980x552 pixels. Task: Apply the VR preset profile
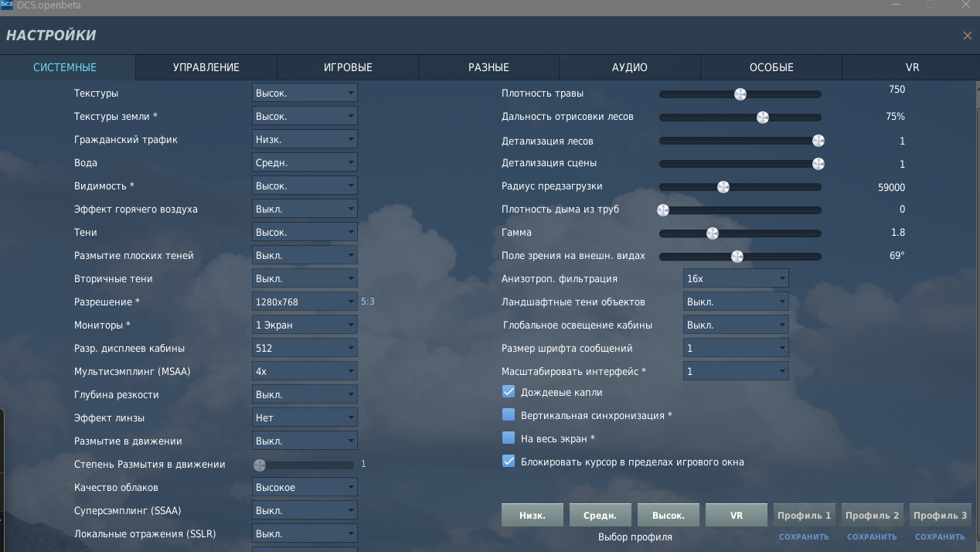(737, 515)
